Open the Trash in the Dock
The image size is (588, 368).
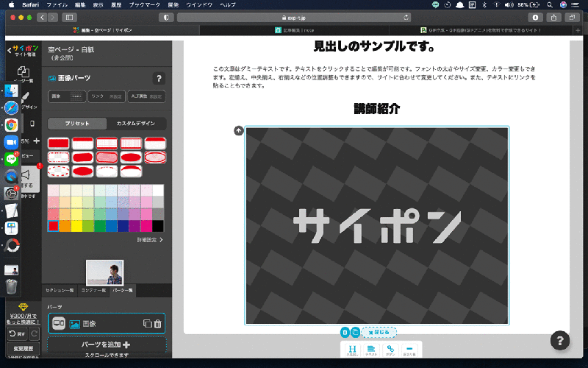(11, 286)
